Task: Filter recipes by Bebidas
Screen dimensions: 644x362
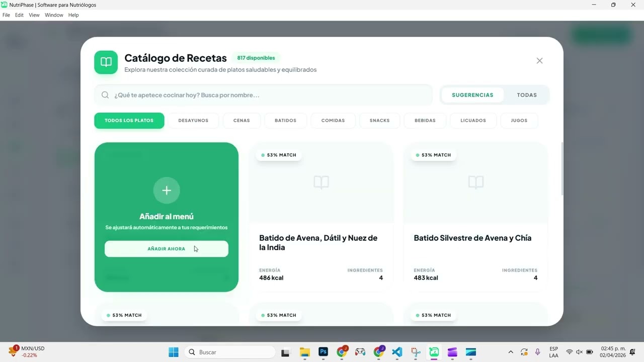Action: point(425,121)
